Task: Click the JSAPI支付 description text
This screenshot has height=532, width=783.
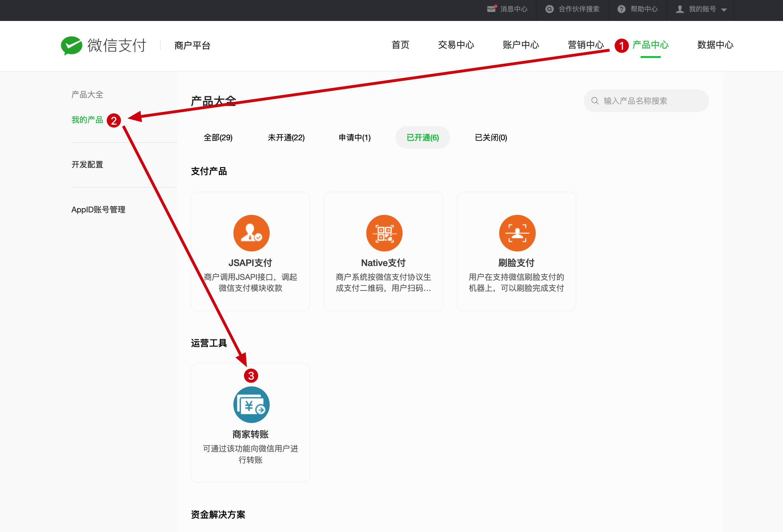Action: coord(250,283)
